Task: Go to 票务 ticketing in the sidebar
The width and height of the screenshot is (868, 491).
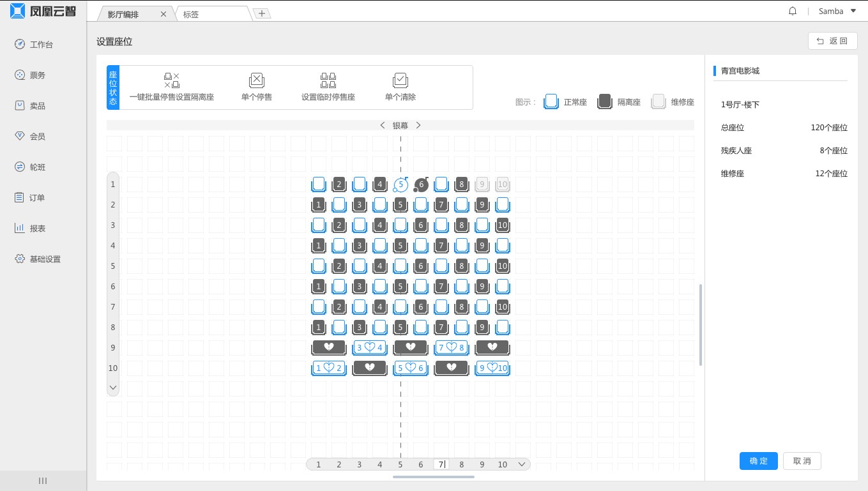Action: [38, 75]
